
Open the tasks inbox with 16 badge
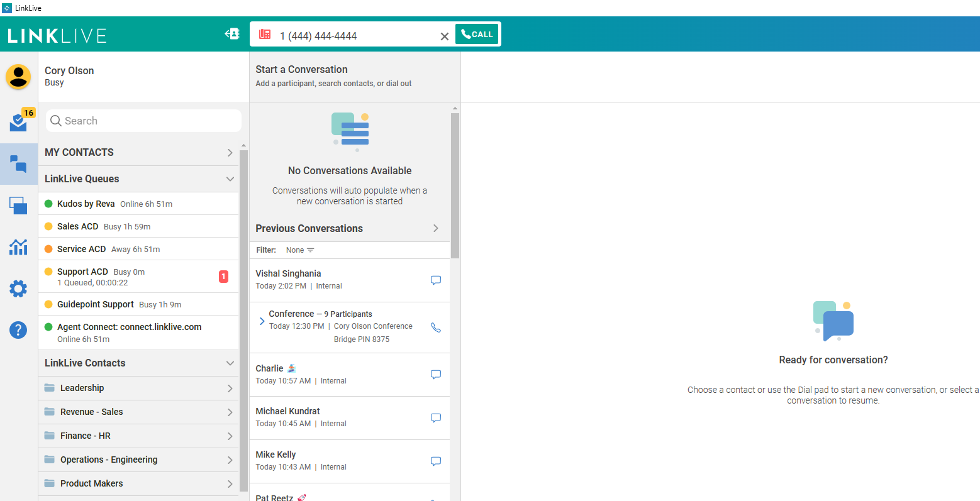pyautogui.click(x=19, y=121)
